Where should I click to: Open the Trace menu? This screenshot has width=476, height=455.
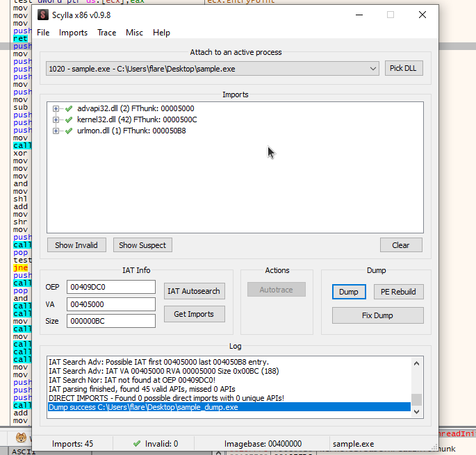tap(107, 33)
